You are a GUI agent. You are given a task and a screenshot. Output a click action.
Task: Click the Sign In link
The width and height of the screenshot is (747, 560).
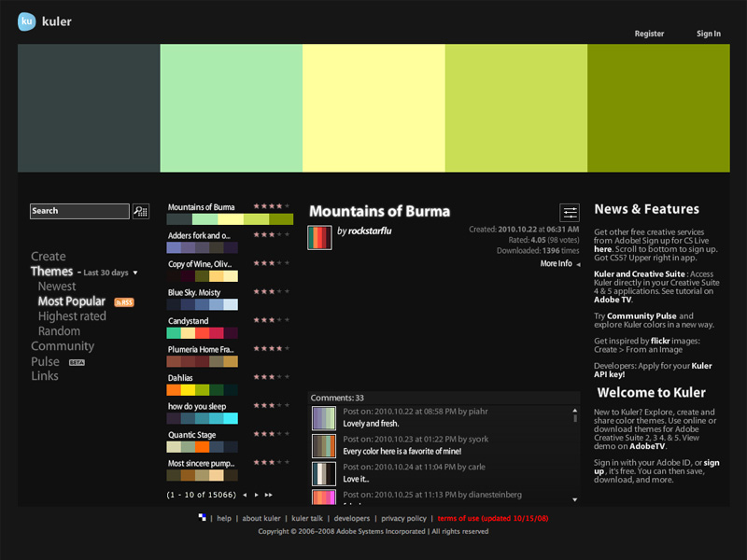pyautogui.click(x=709, y=34)
